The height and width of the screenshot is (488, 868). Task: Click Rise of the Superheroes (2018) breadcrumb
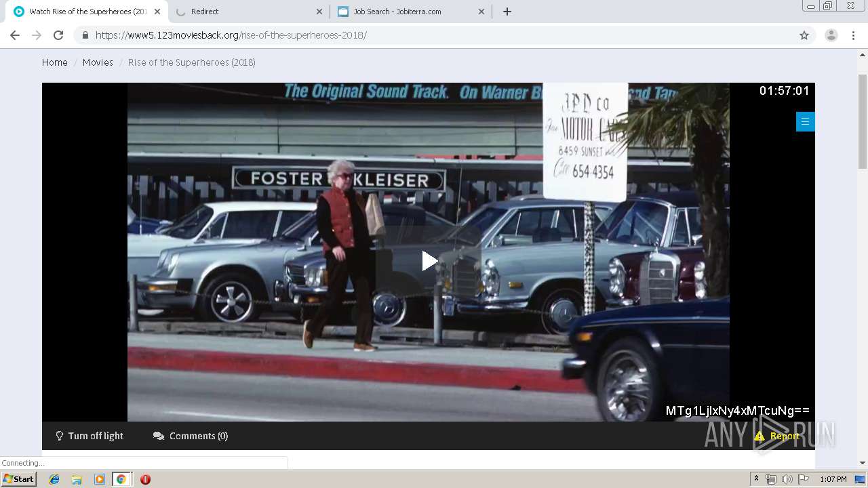[x=192, y=62]
